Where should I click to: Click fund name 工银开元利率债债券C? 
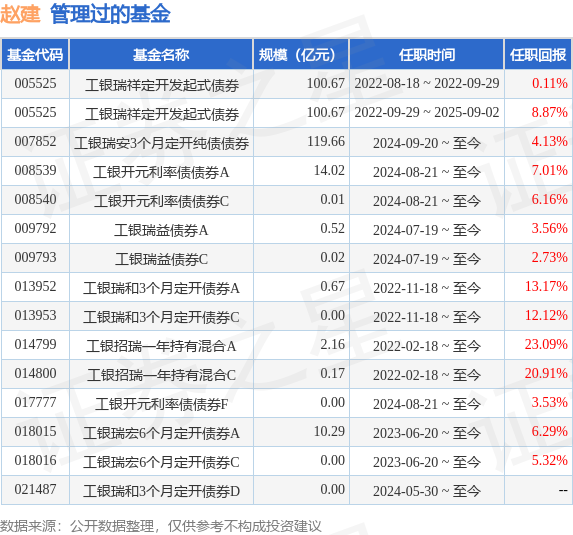point(161,201)
